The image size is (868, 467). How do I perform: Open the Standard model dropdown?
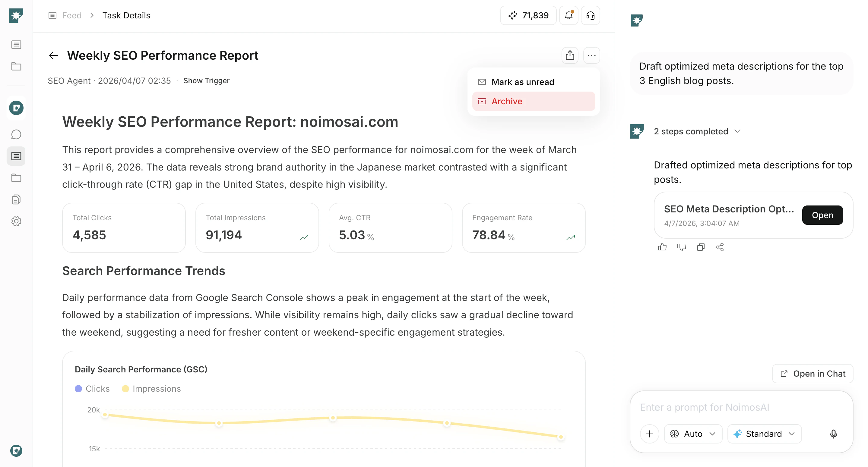764,434
